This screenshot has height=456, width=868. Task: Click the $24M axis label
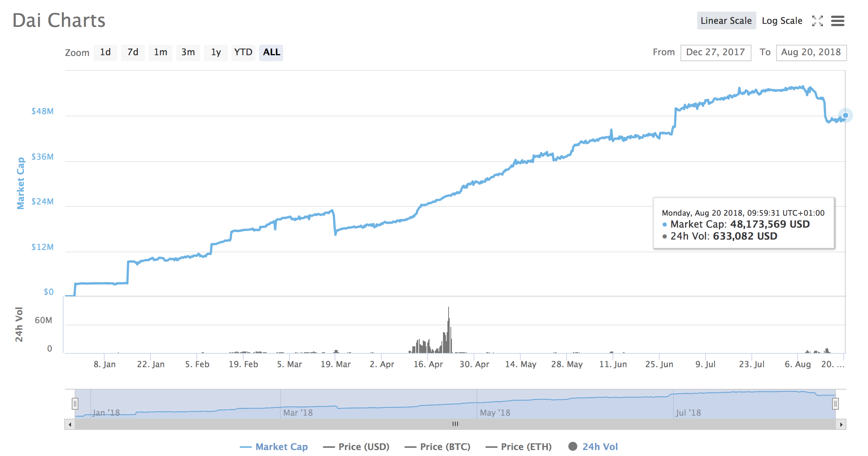43,202
